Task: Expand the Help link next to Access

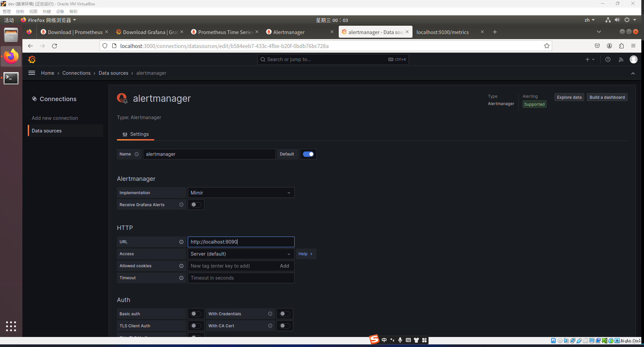Action: click(x=306, y=254)
